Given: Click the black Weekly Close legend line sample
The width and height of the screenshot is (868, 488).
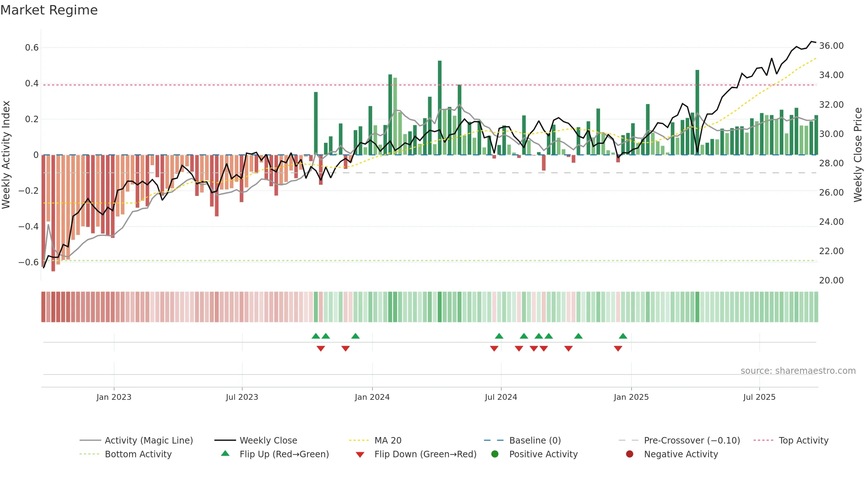Looking at the screenshot, I should tap(225, 440).
